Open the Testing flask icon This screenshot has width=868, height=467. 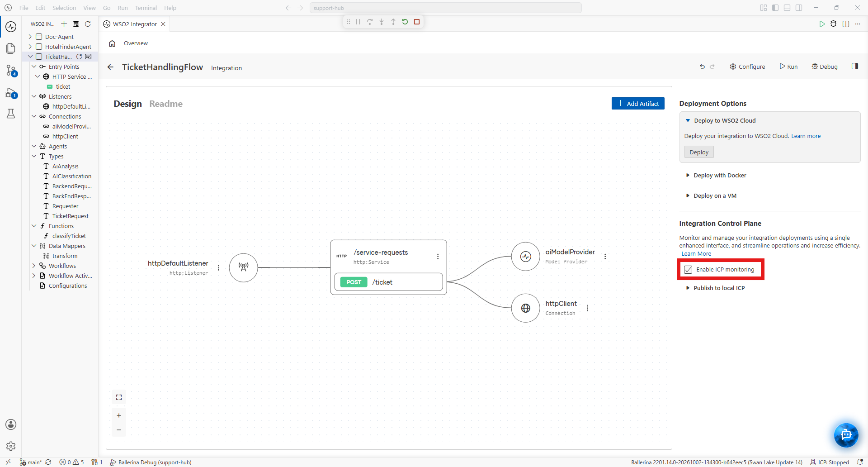[x=11, y=114]
